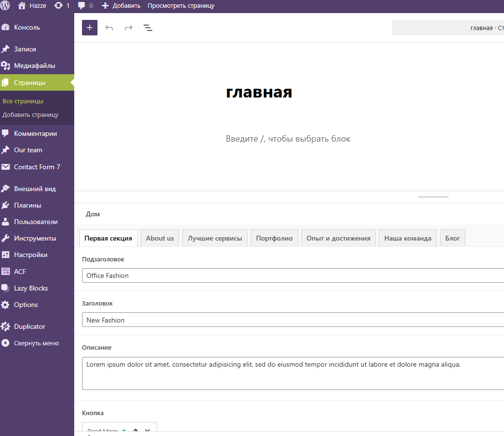Click the Плагины plug icon

(x=5, y=205)
